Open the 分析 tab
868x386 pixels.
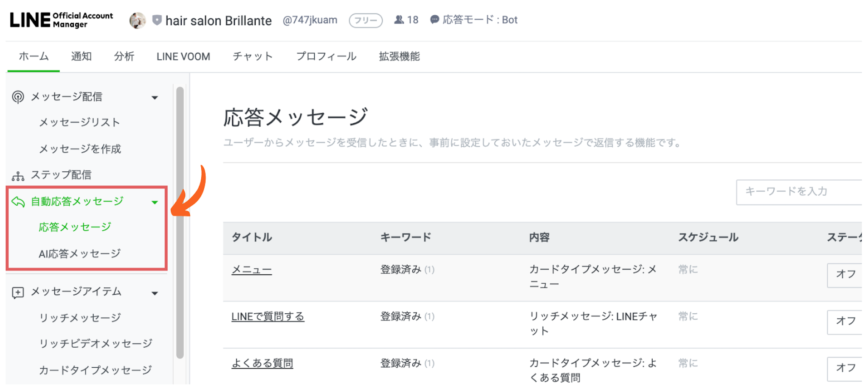point(124,57)
